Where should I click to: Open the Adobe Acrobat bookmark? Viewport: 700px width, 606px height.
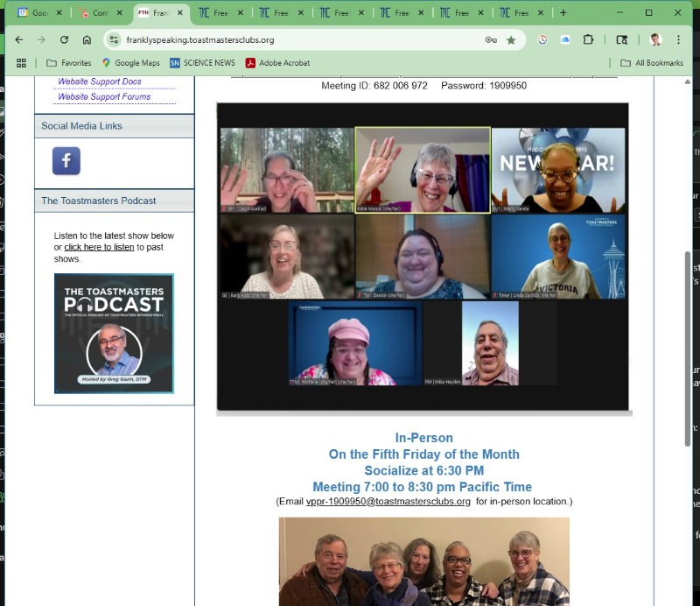coord(277,63)
